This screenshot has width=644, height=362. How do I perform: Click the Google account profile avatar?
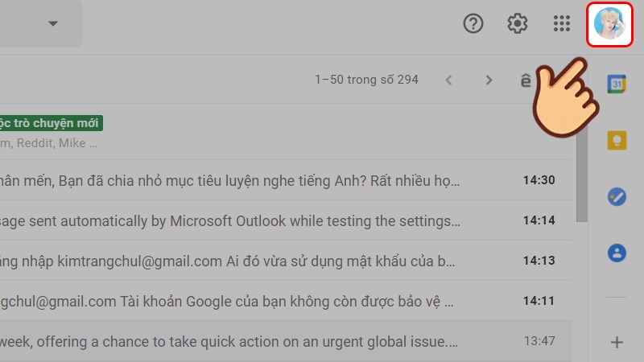(609, 24)
